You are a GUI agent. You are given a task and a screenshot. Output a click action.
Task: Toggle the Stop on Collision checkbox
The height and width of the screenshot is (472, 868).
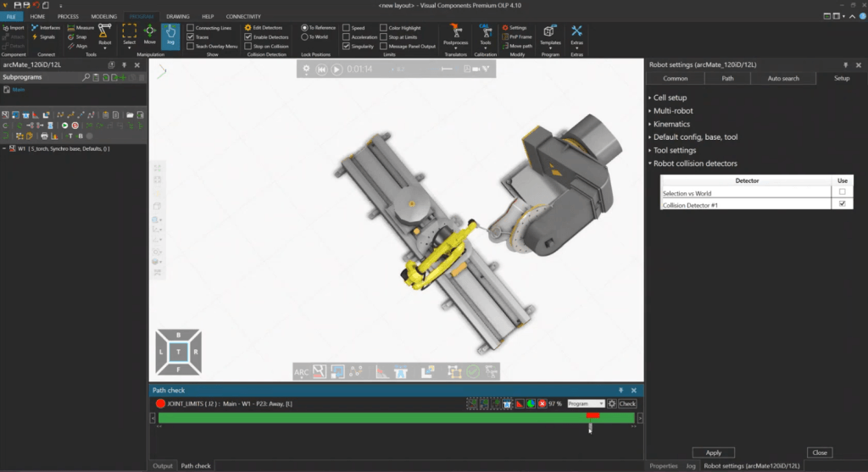248,47
